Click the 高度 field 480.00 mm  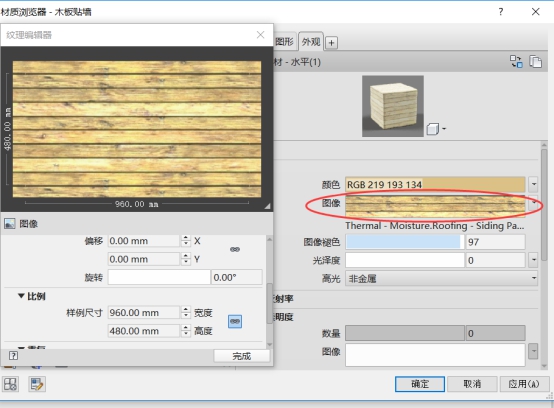144,331
